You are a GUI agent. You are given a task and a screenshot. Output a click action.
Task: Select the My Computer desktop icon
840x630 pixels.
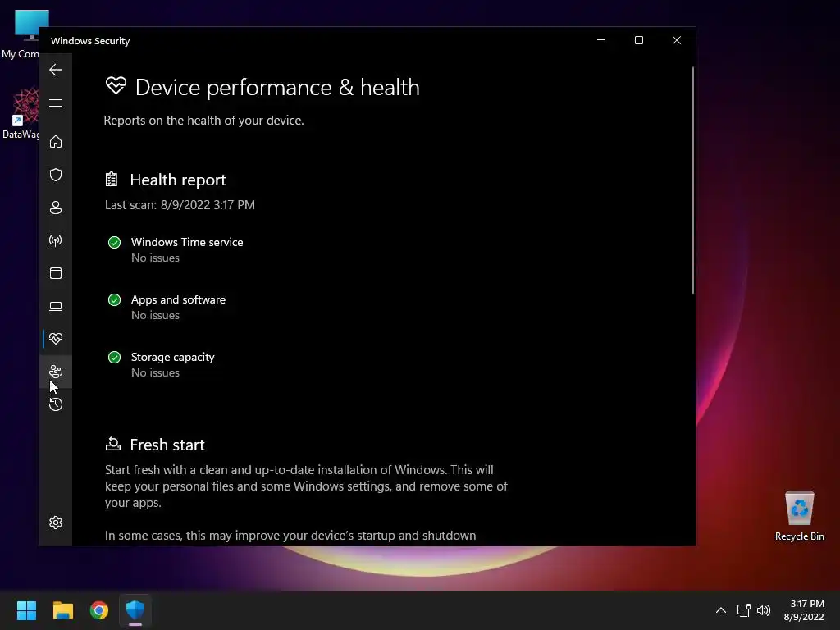pos(21,34)
